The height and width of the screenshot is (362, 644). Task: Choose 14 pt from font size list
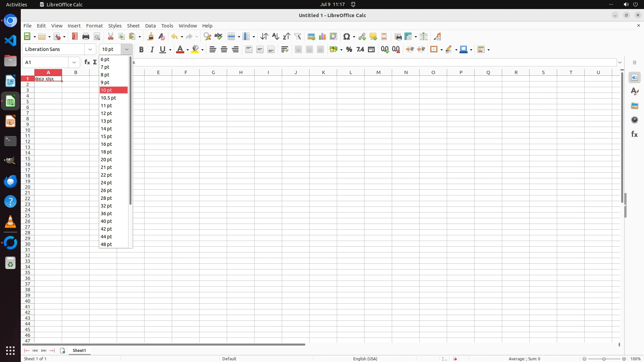pos(107,129)
